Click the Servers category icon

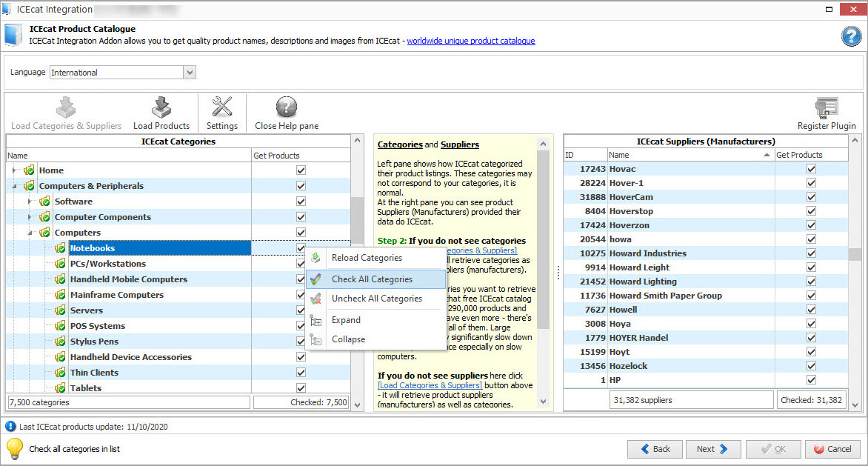[x=60, y=310]
